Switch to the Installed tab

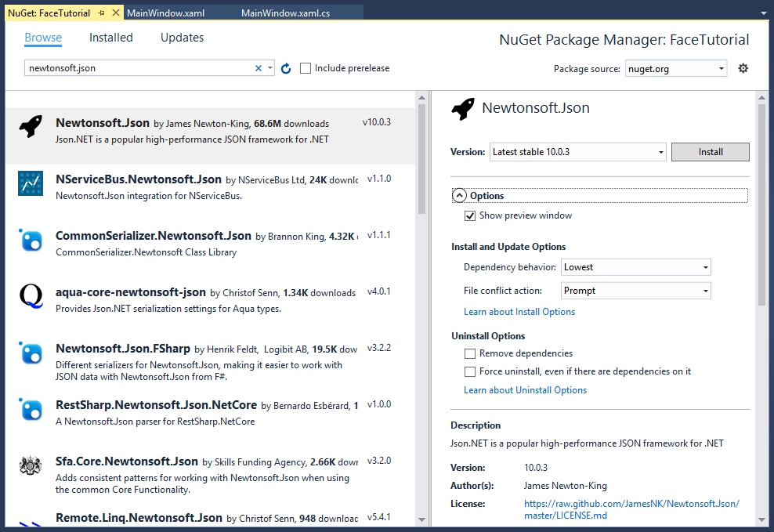coord(111,38)
